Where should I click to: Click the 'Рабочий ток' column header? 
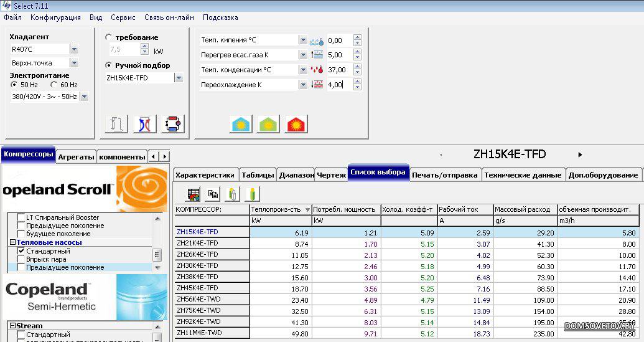click(x=465, y=209)
